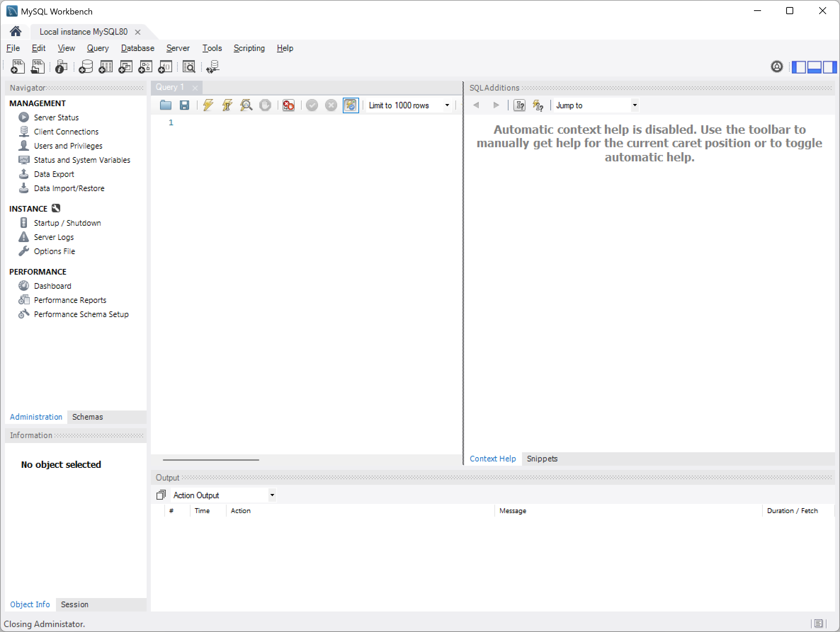
Task: Switch to the Session tab
Action: coord(74,604)
